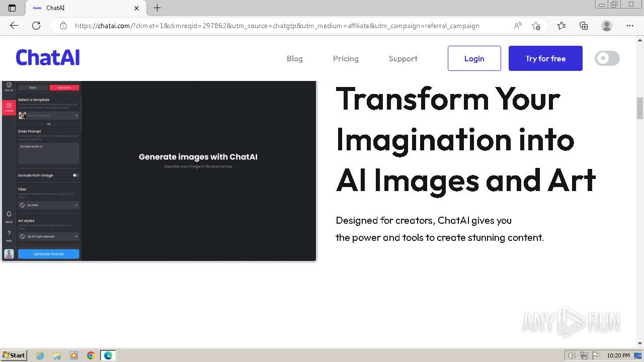644x362 pixels.
Task: Click user avatar in demo sidebar
Action: coord(9,254)
